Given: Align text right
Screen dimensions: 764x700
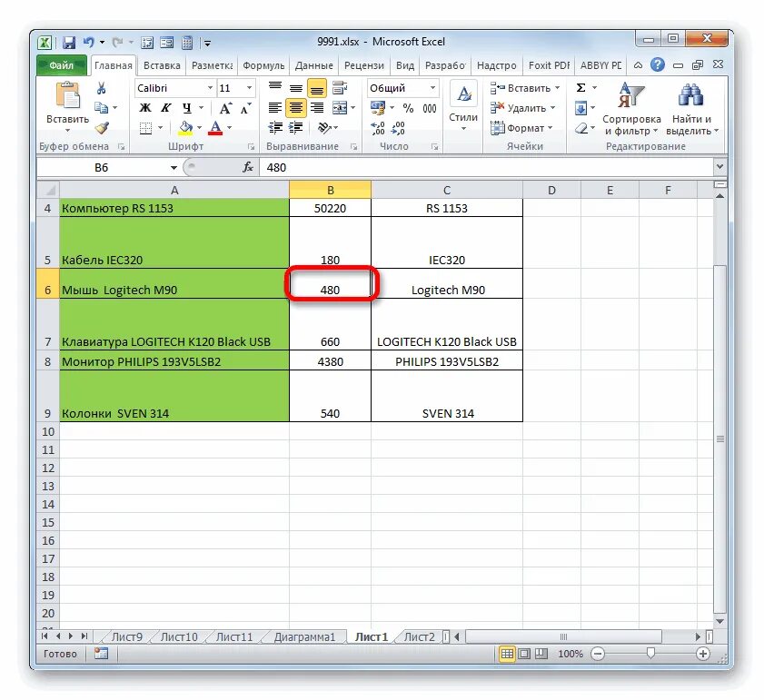Looking at the screenshot, I should [317, 108].
